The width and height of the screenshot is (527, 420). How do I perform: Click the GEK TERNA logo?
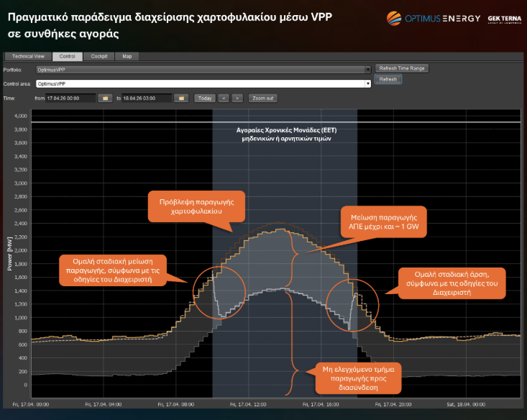tap(505, 19)
